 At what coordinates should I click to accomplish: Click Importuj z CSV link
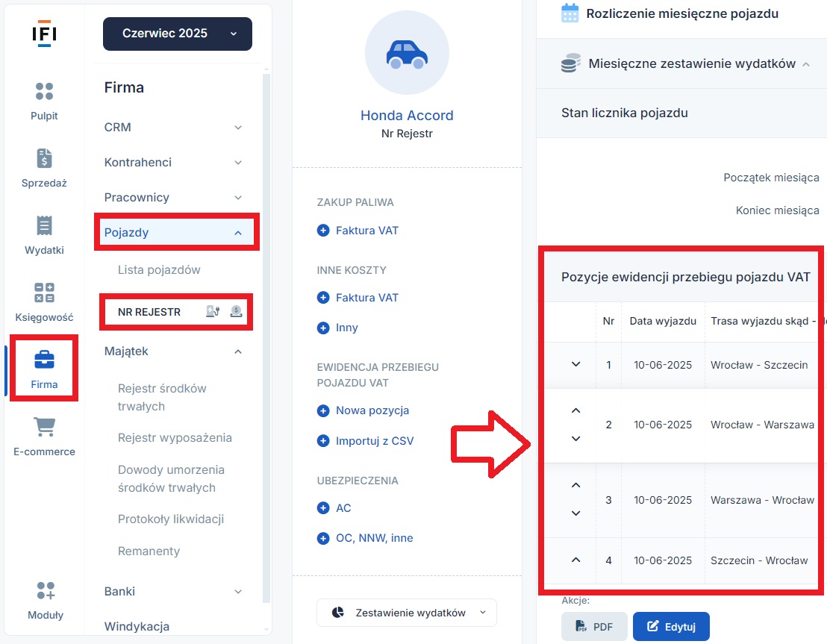375,441
